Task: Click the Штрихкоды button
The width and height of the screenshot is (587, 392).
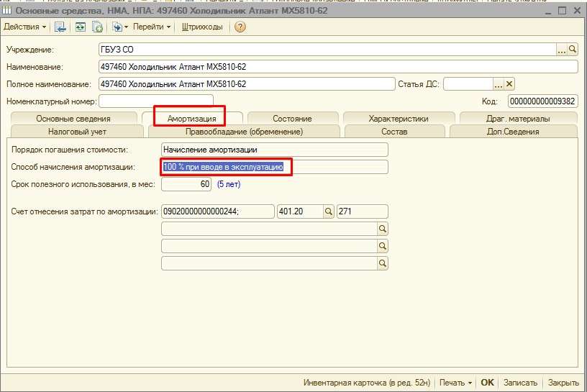Action: 202,27
